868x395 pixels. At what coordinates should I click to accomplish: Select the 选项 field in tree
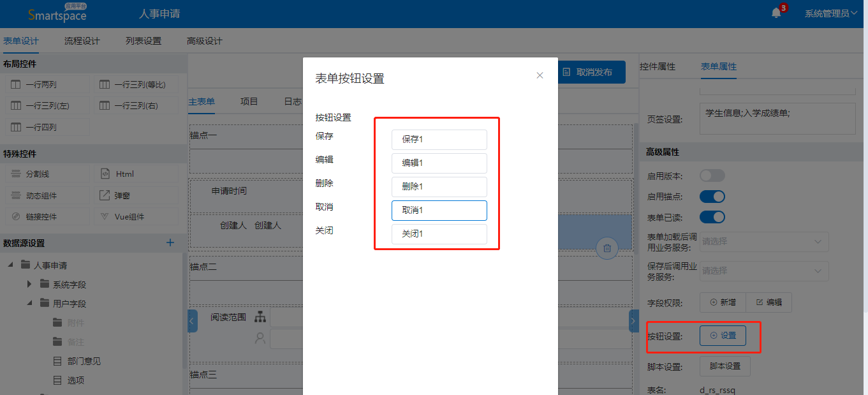click(75, 380)
